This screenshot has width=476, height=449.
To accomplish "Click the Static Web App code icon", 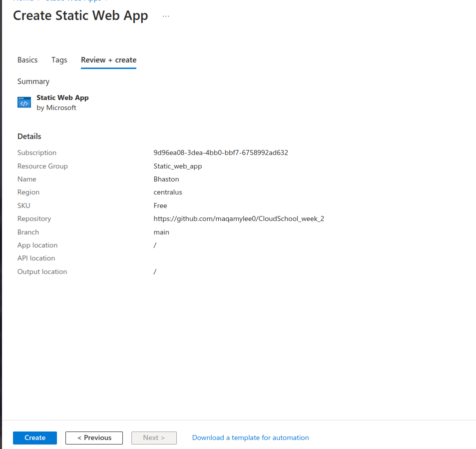I will coord(24,102).
